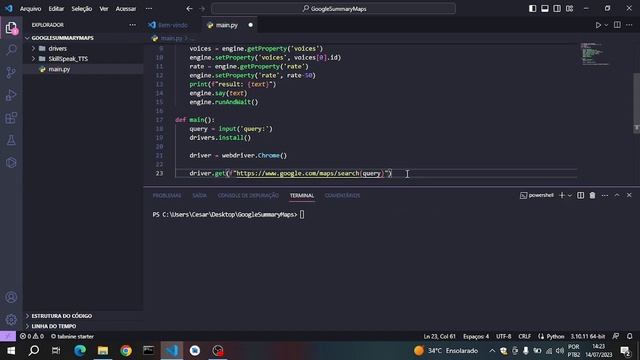The image size is (640, 360).
Task: Open the Arquivo menu
Action: coord(31,9)
